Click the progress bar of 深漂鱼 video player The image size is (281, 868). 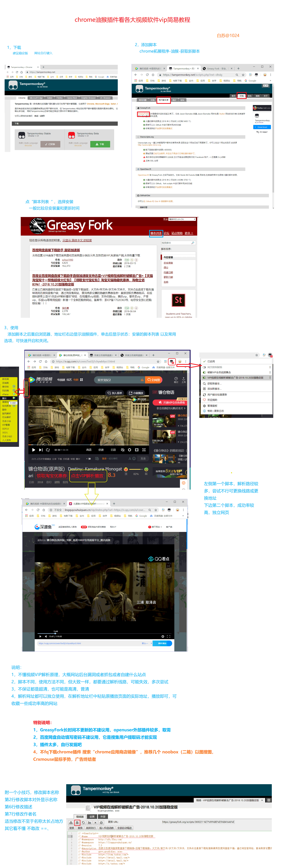(101, 633)
